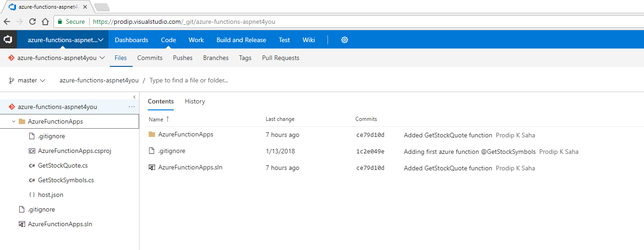Switch to the Tags tab
644x250 pixels.
pyautogui.click(x=245, y=58)
